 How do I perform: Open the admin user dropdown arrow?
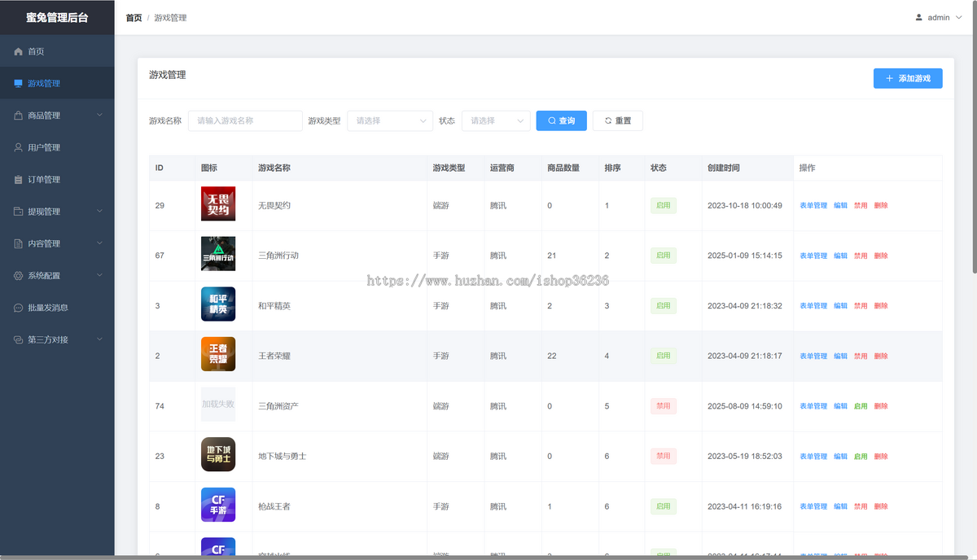click(958, 17)
